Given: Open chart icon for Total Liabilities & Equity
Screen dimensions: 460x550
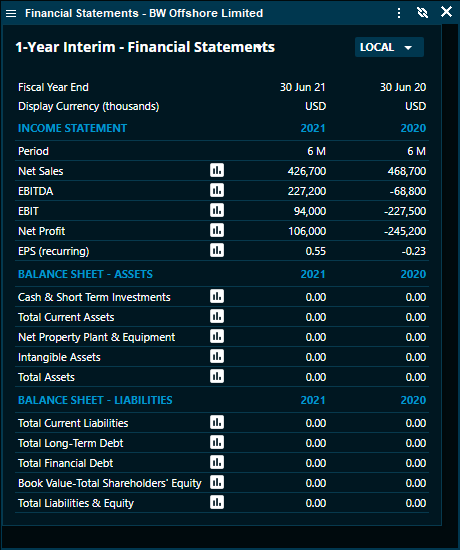Looking at the screenshot, I should pos(217,502).
